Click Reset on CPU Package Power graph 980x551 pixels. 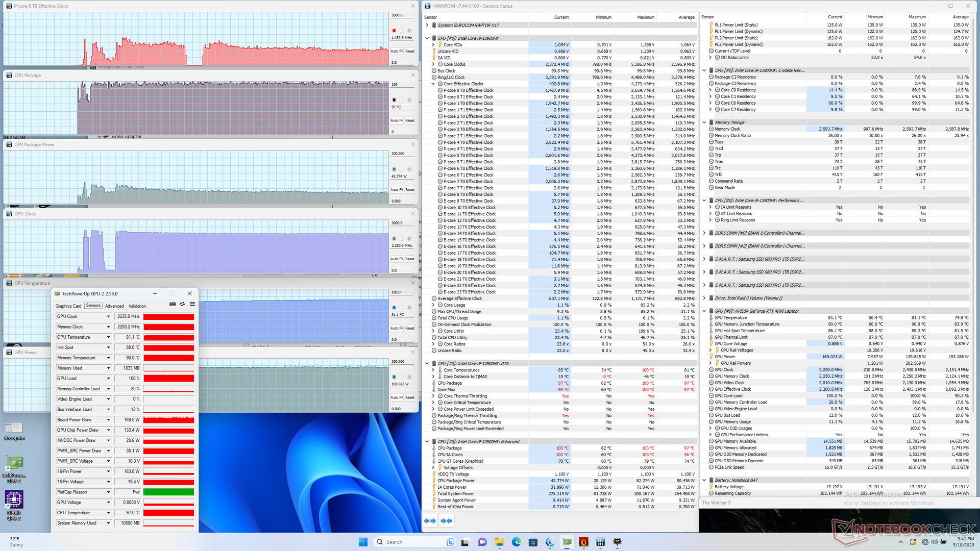pyautogui.click(x=410, y=190)
